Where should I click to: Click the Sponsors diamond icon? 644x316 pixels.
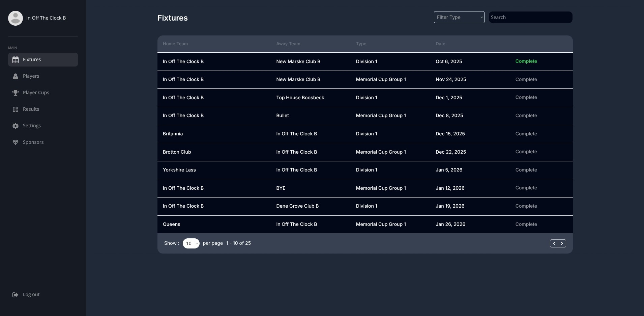(16, 142)
